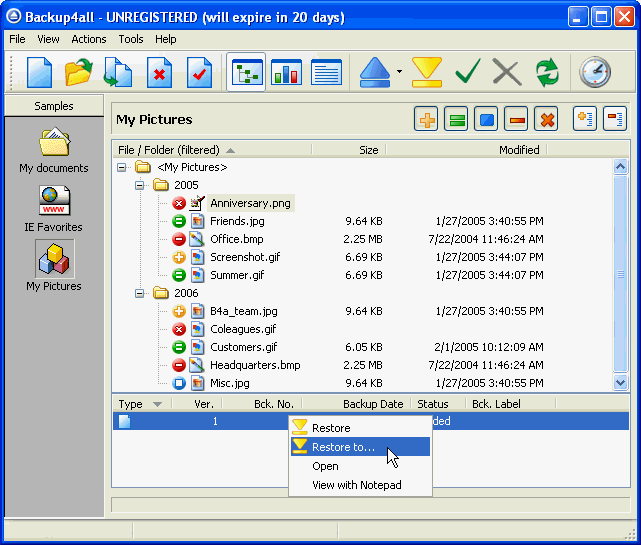Click the file list scroll down arrow
Image resolution: width=641 pixels, height=545 pixels.
[x=620, y=382]
